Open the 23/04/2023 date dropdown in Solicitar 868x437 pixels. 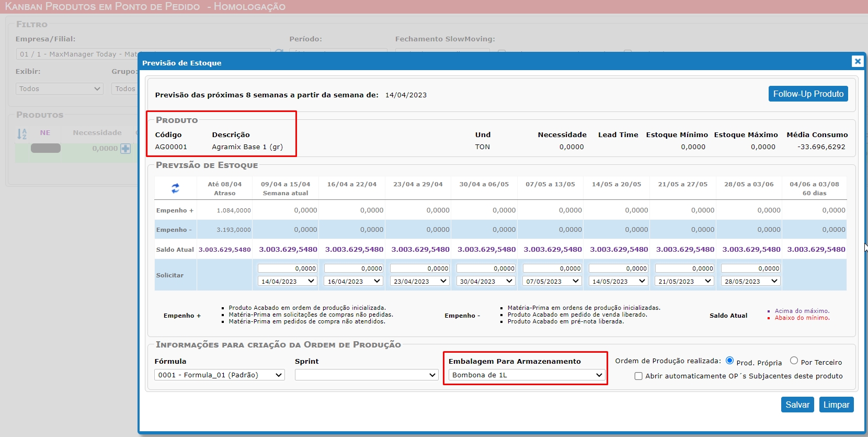point(420,281)
